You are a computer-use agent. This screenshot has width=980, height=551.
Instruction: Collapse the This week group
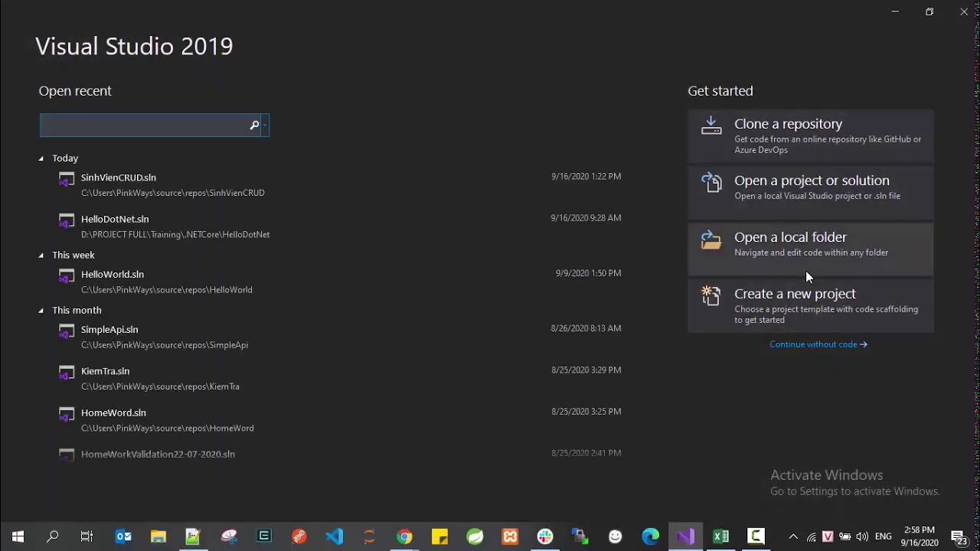click(x=41, y=255)
